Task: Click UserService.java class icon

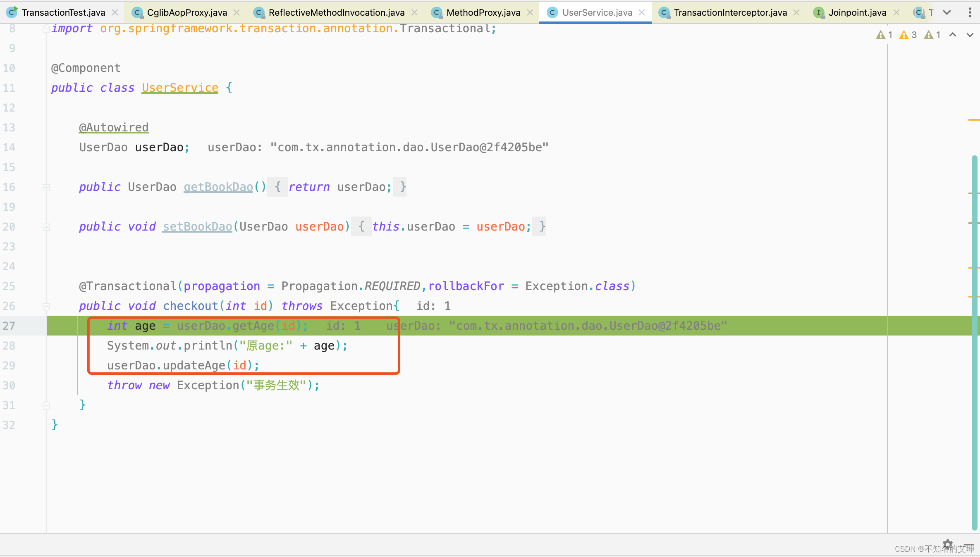Action: tap(552, 13)
